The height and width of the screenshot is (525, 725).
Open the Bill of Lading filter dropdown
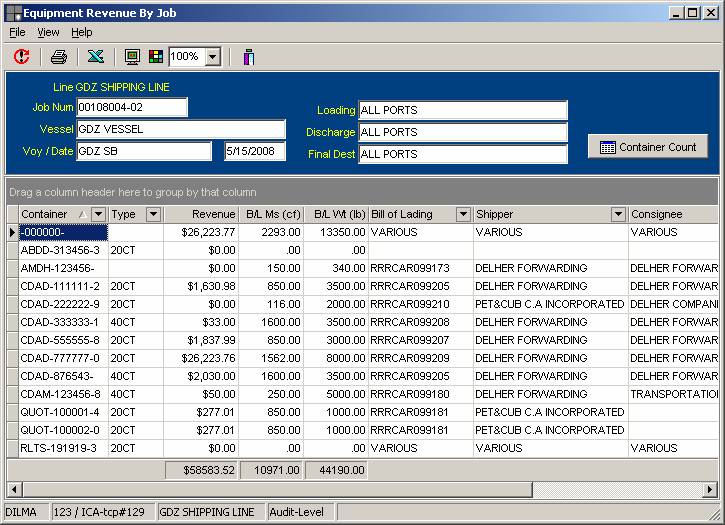click(x=463, y=214)
